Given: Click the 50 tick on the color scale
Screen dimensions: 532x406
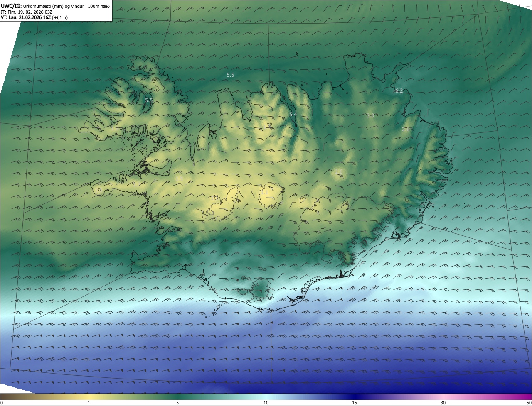Looking at the screenshot, I should (529, 403).
